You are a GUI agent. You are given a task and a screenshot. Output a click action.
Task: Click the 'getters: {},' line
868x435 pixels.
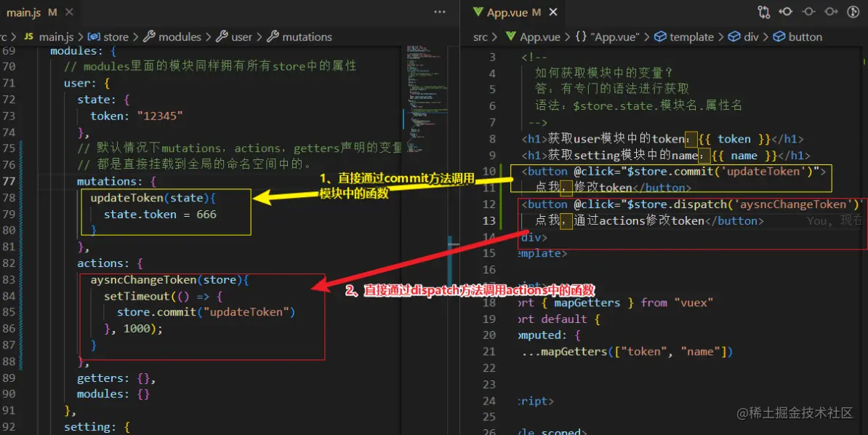(x=116, y=378)
